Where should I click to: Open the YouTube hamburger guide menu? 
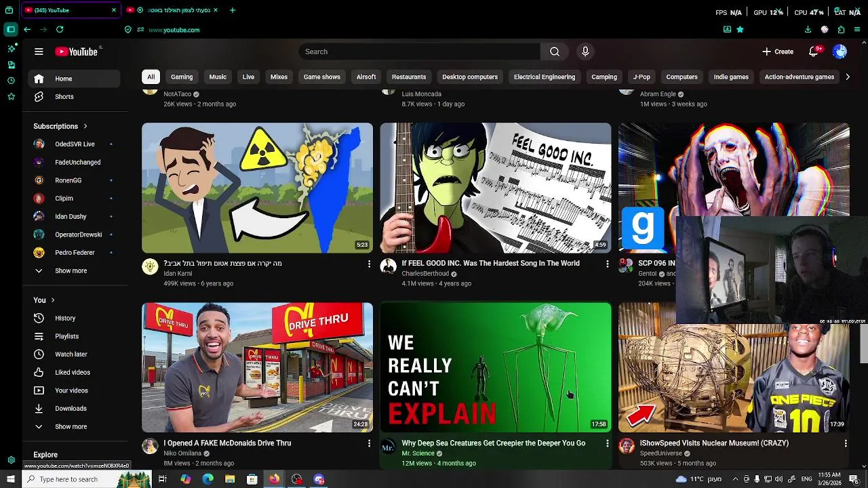(39, 52)
